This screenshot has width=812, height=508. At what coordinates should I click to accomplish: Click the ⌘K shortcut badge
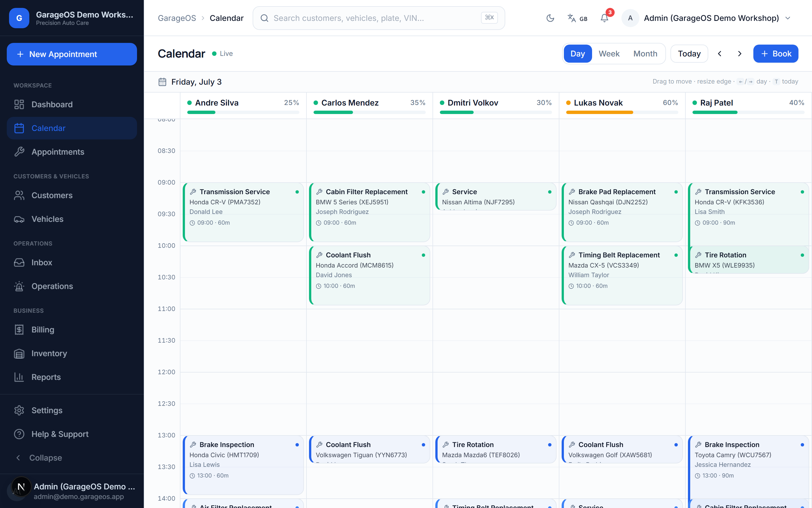point(489,18)
